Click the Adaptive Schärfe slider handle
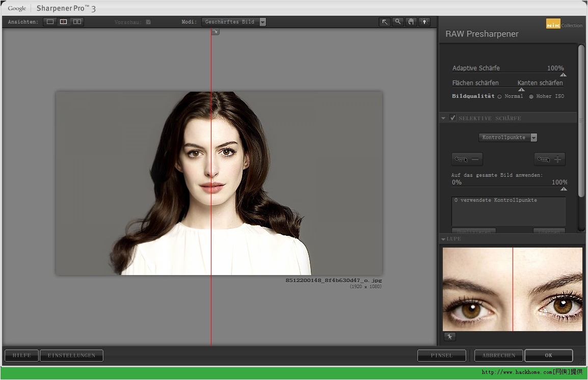588x380 pixels. point(563,74)
